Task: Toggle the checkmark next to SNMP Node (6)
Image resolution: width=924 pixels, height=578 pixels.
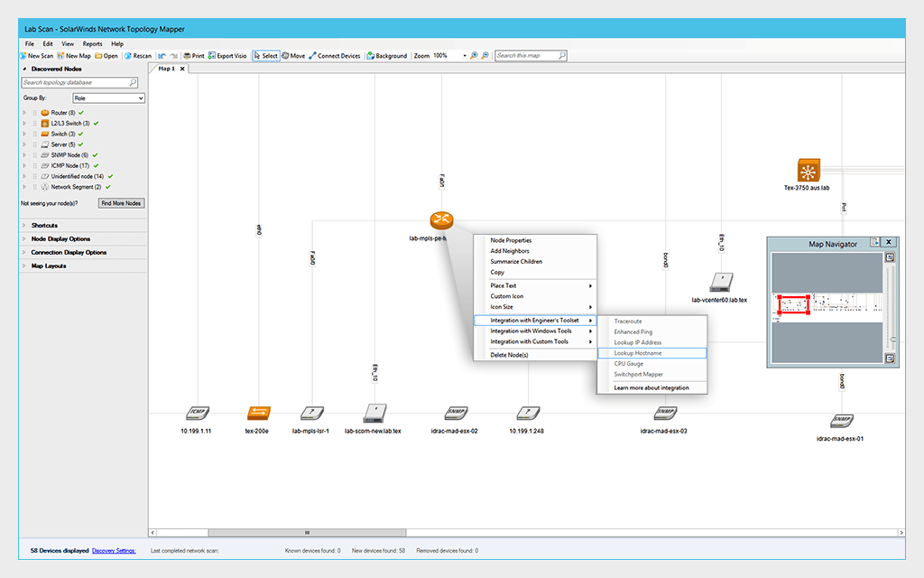Action: (x=94, y=155)
